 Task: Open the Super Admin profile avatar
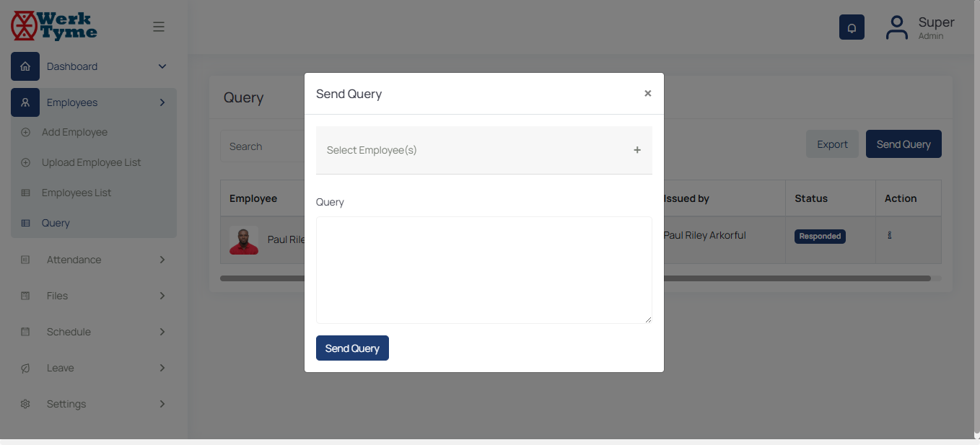[896, 27]
